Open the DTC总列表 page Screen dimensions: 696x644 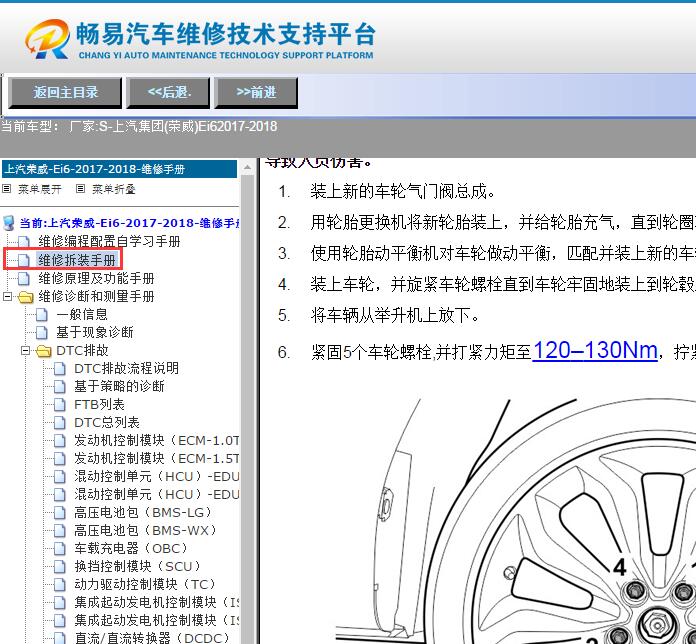pyautogui.click(x=107, y=423)
